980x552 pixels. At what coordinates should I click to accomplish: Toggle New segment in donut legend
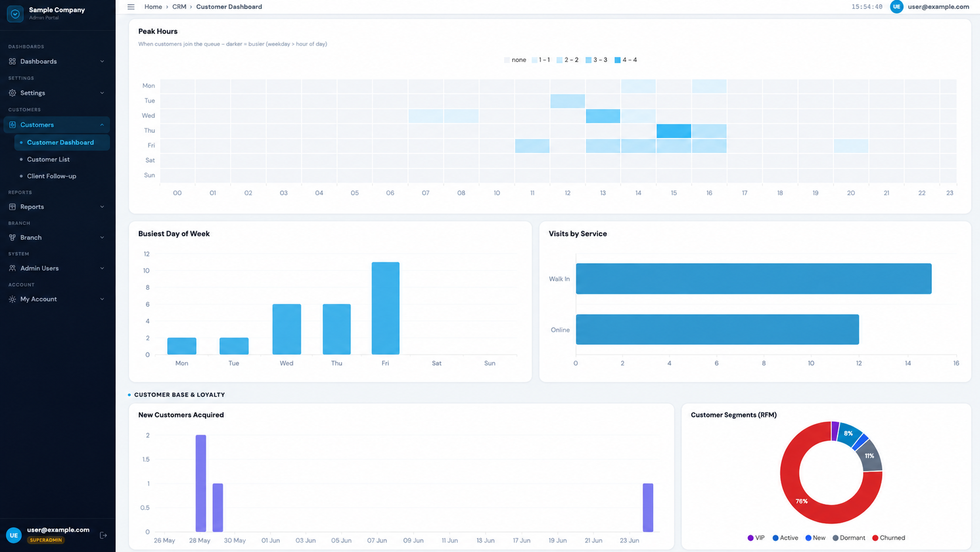tap(815, 538)
